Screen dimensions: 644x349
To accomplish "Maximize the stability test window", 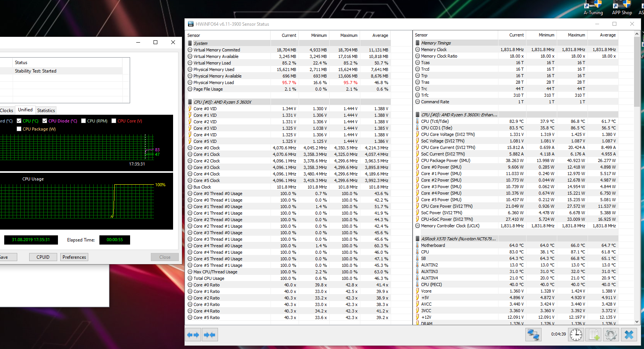I will (155, 42).
